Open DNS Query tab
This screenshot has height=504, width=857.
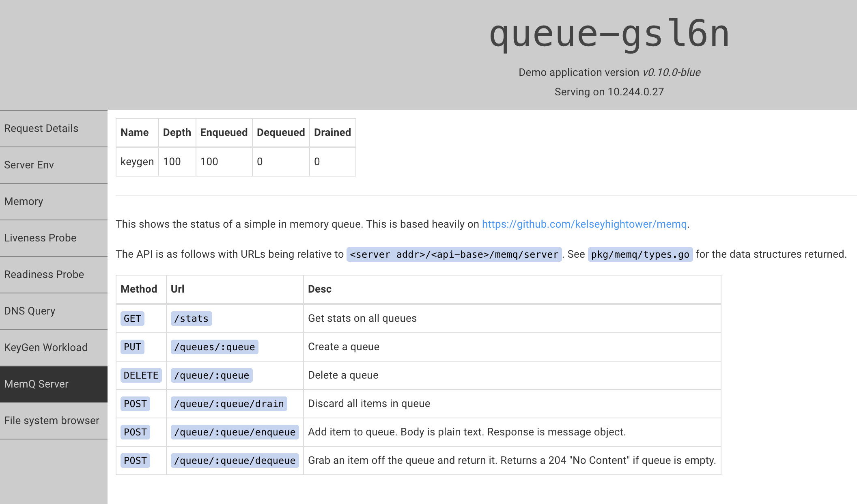[x=54, y=311]
